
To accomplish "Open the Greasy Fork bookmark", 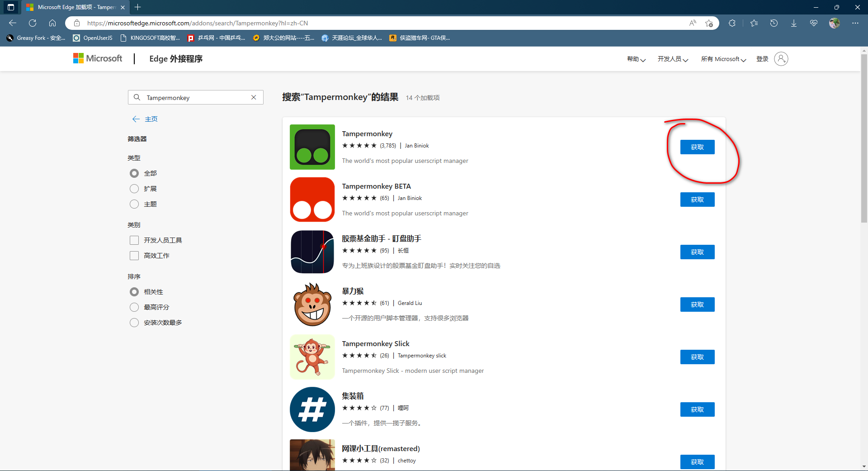I will coord(36,38).
